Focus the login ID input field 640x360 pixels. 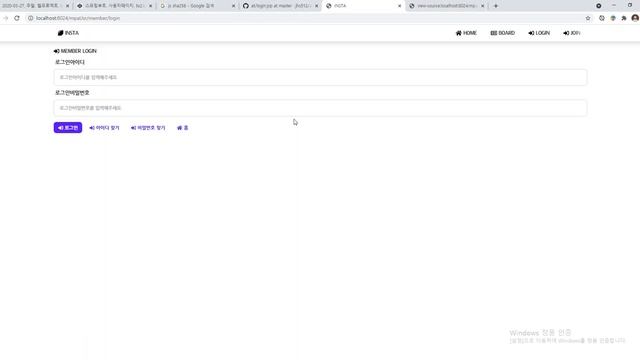pos(320,77)
